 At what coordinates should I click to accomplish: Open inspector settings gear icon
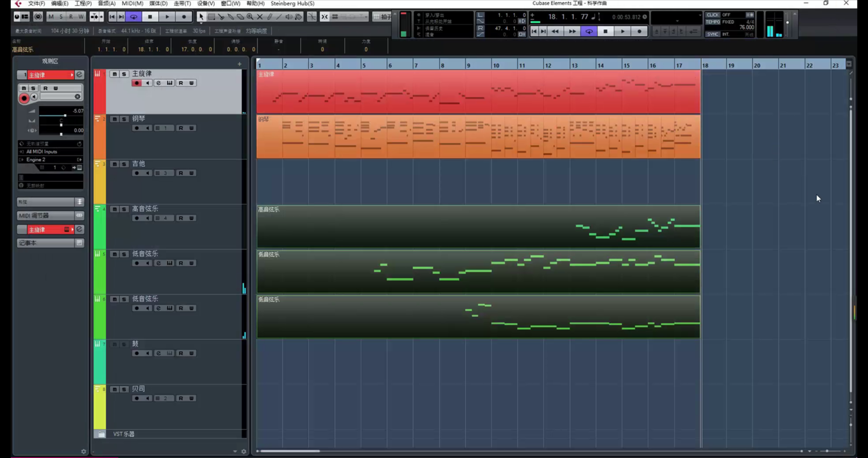(x=84, y=451)
